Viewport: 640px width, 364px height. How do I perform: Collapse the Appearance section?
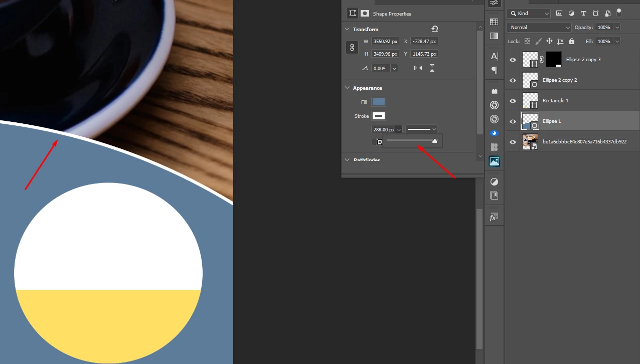pyautogui.click(x=347, y=88)
